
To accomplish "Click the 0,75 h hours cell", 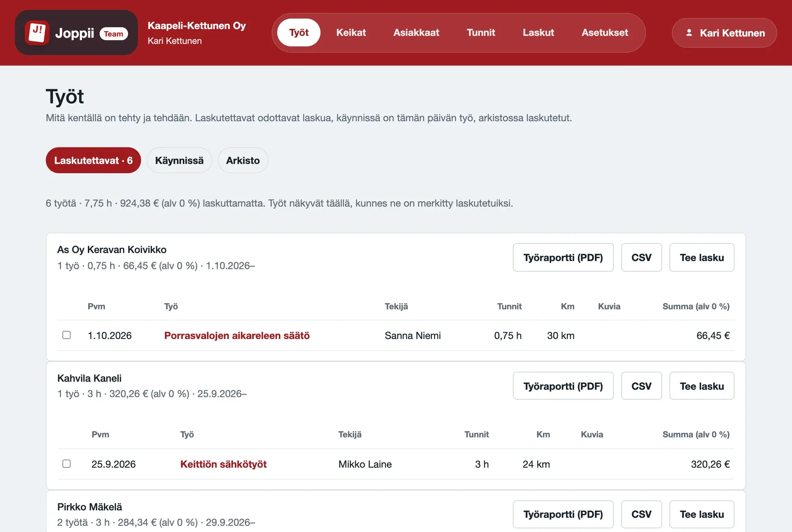I will [508, 335].
